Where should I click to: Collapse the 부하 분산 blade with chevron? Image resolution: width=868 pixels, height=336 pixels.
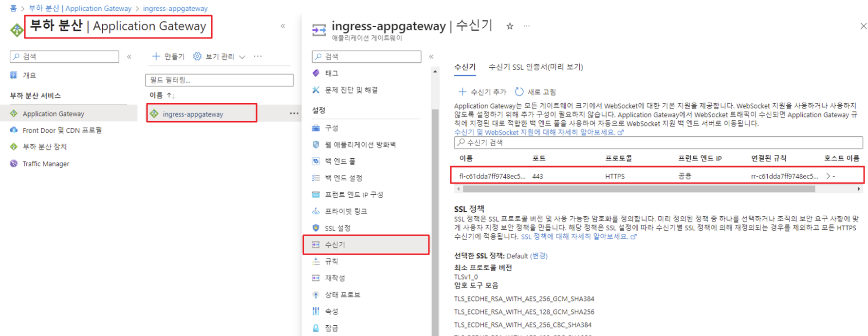pyautogui.click(x=283, y=26)
